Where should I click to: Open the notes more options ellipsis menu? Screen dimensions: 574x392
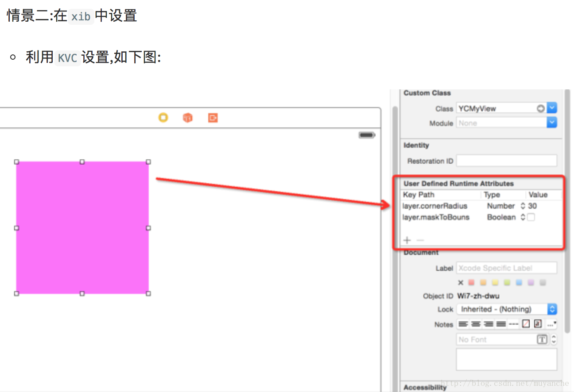tap(551, 324)
